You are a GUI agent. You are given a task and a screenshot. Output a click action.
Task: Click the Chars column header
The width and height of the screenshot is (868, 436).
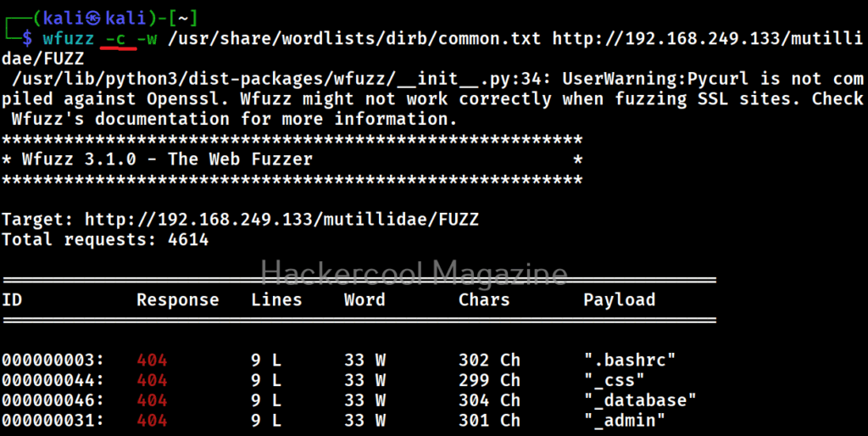484,299
